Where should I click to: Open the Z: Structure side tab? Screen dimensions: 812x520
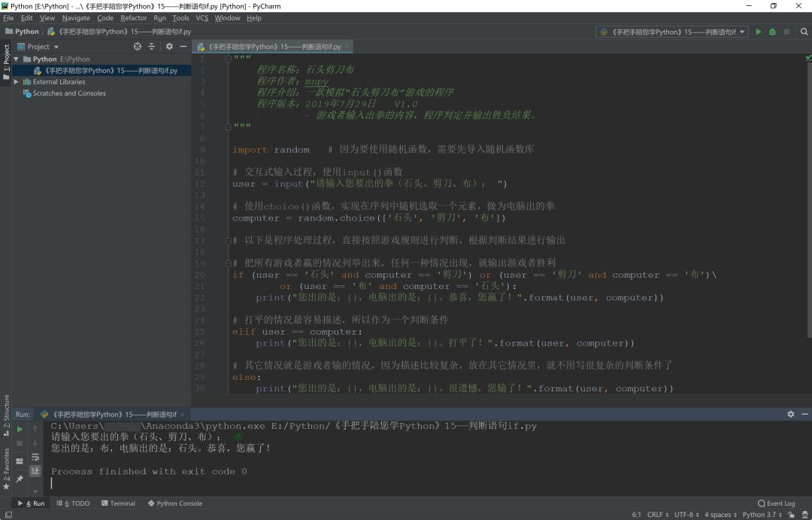click(x=6, y=415)
